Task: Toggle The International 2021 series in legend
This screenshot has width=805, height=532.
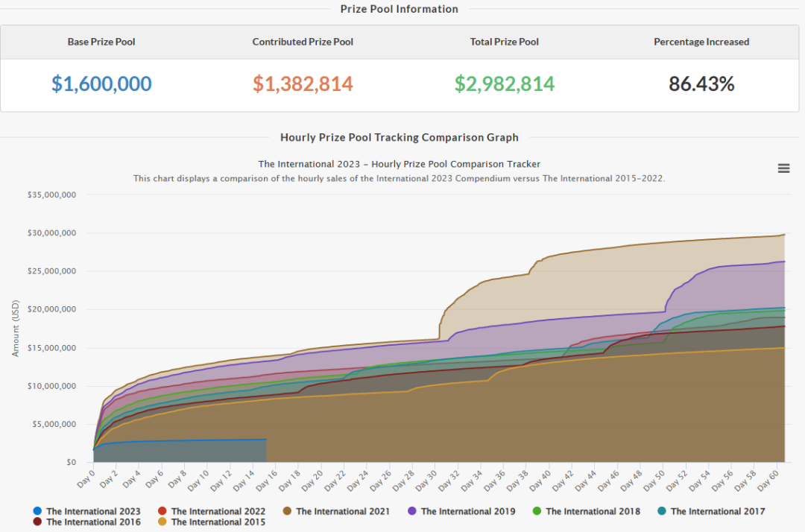Action: 336,511
